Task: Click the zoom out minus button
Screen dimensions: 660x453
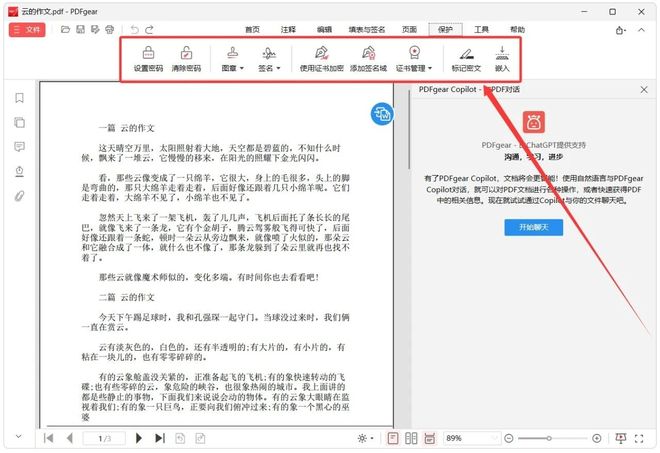Action: coord(508,439)
